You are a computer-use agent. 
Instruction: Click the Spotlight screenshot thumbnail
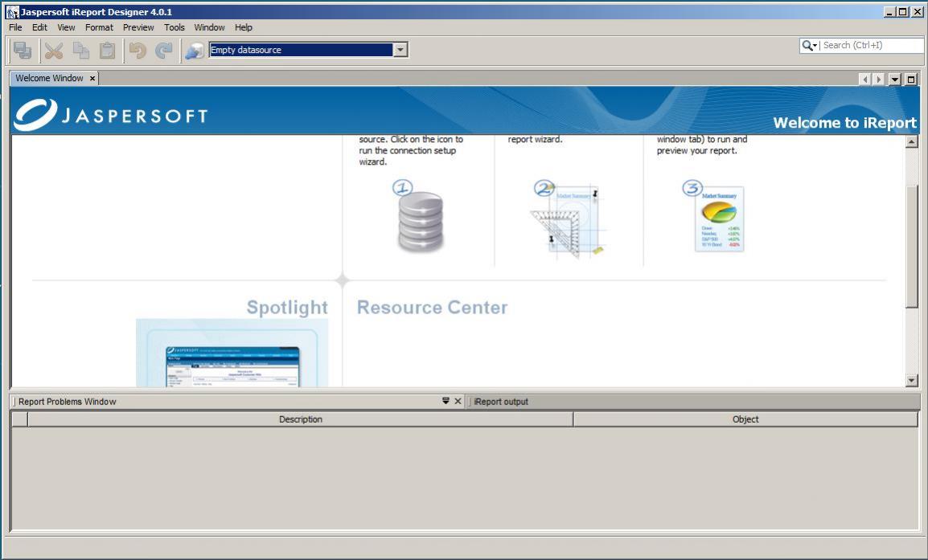pyautogui.click(x=232, y=354)
